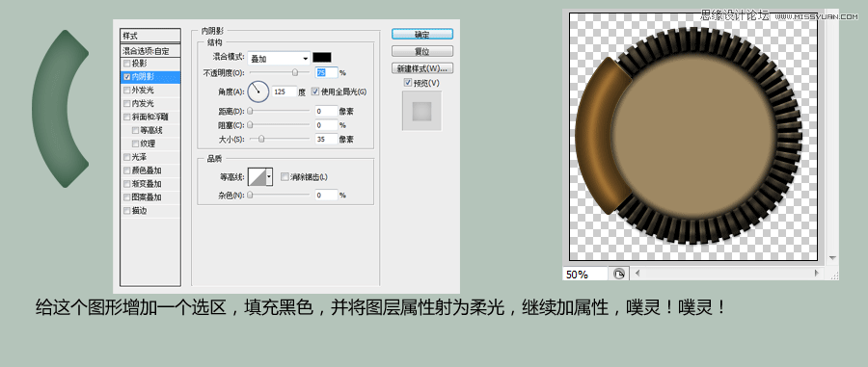Click the style preview thumbnail under 预览
Screen dimensions: 868x367
pyautogui.click(x=421, y=111)
